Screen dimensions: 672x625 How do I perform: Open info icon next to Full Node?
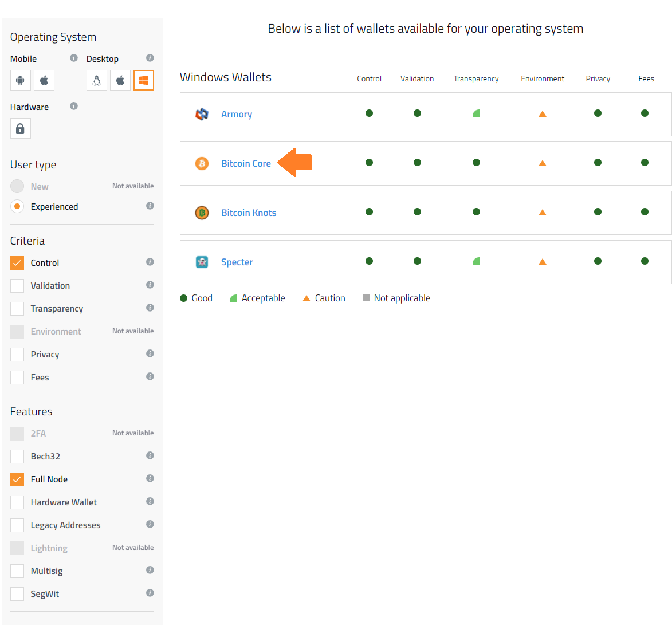coord(150,478)
